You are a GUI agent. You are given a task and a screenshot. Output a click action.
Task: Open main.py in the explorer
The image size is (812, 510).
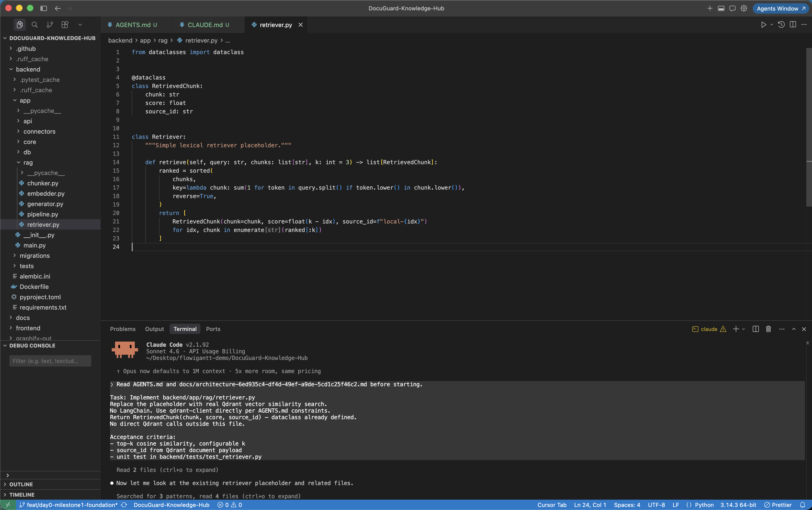coord(50,245)
